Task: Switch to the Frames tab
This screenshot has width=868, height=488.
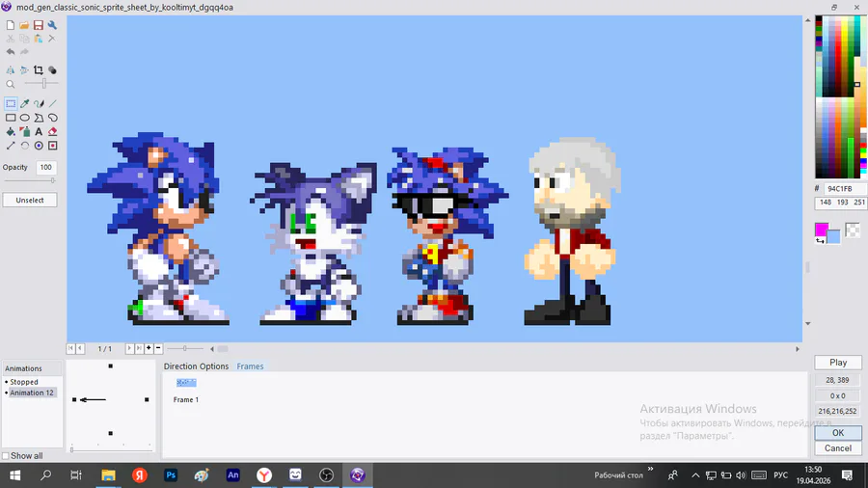Action: coord(250,366)
